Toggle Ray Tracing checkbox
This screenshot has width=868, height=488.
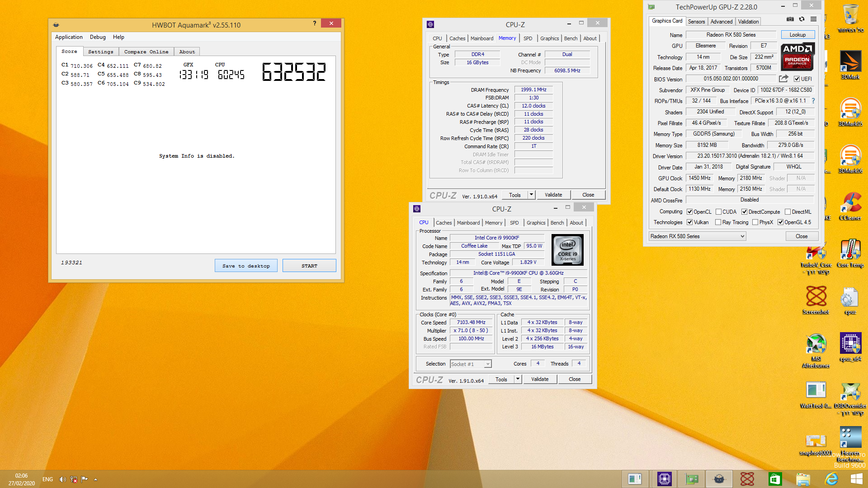[718, 222]
